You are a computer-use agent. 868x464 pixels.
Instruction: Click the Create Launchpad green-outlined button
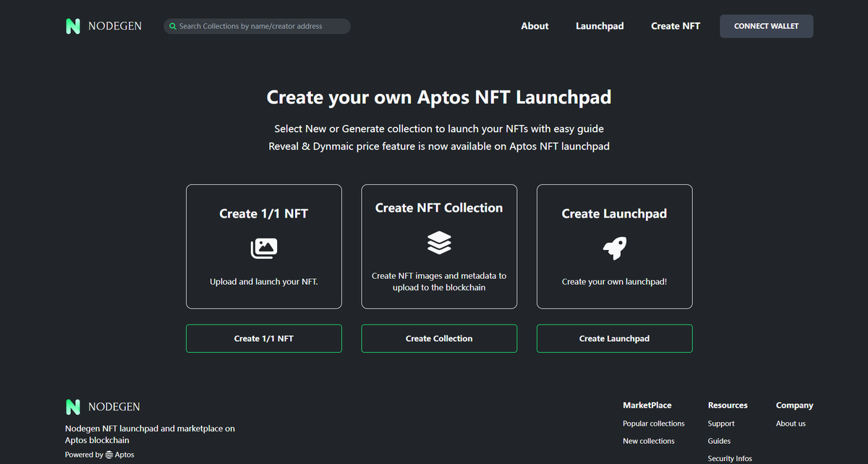[615, 338]
